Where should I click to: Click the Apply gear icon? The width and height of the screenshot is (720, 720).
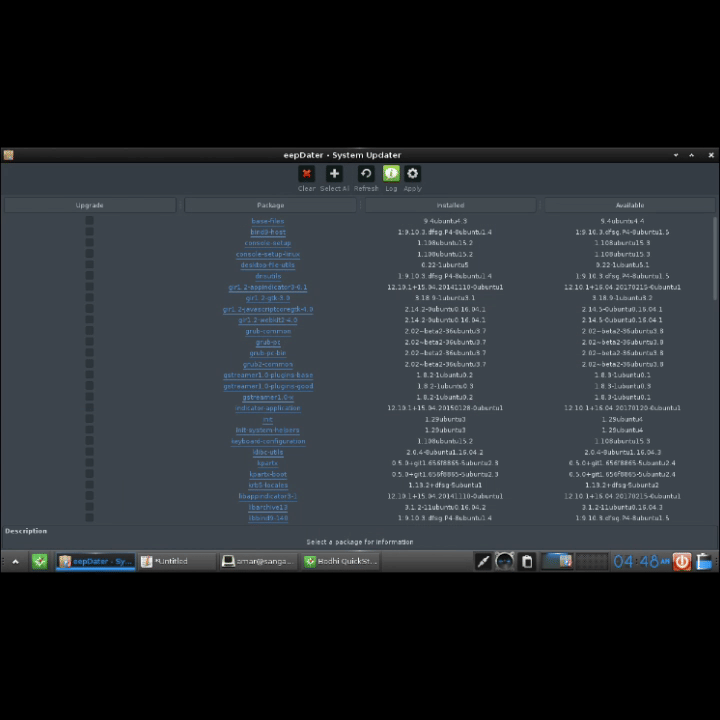pyautogui.click(x=412, y=174)
